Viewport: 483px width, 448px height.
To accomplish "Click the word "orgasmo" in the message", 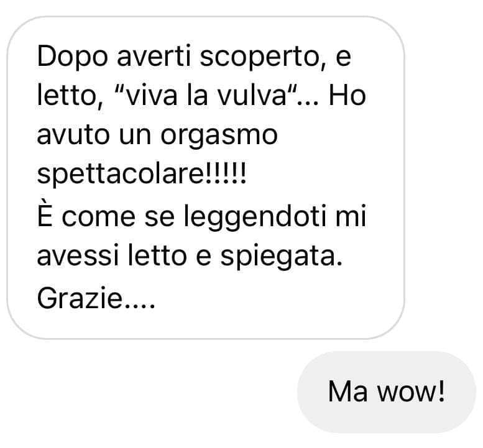I will tap(219, 137).
